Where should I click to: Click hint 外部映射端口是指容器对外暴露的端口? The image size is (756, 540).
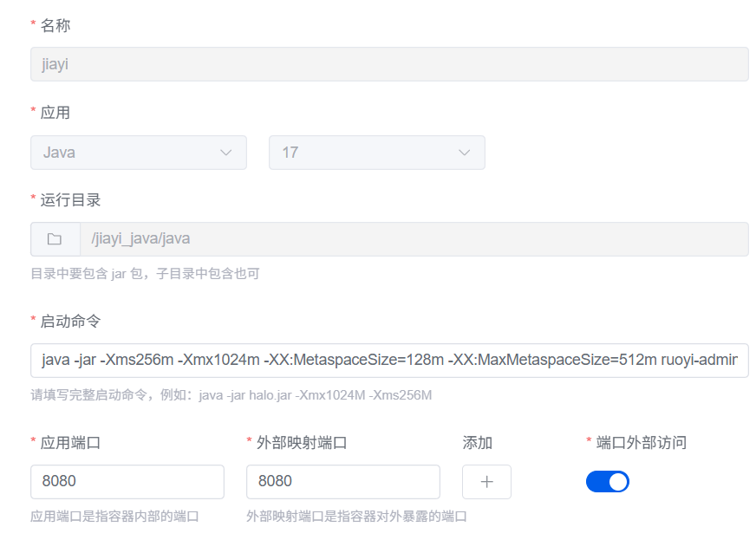coord(357,517)
